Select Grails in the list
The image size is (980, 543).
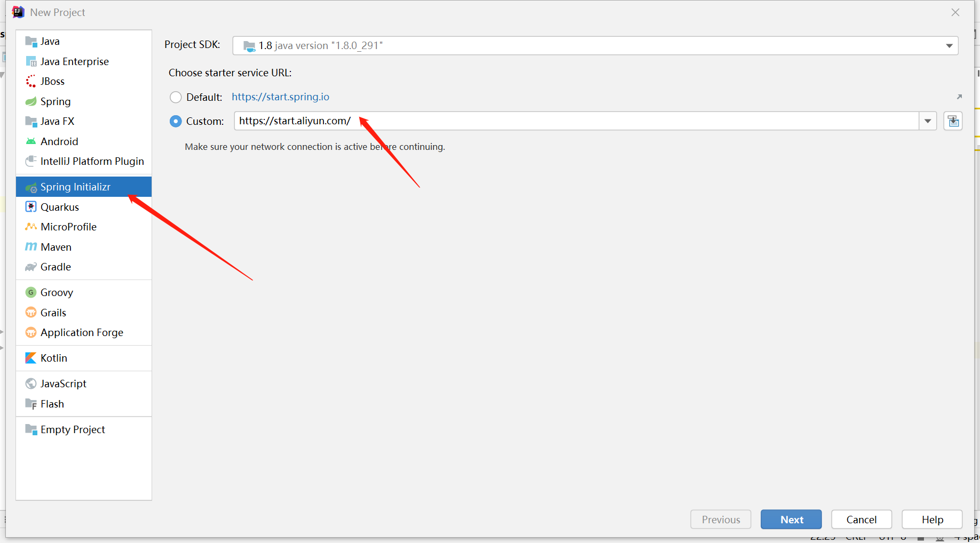pyautogui.click(x=84, y=313)
